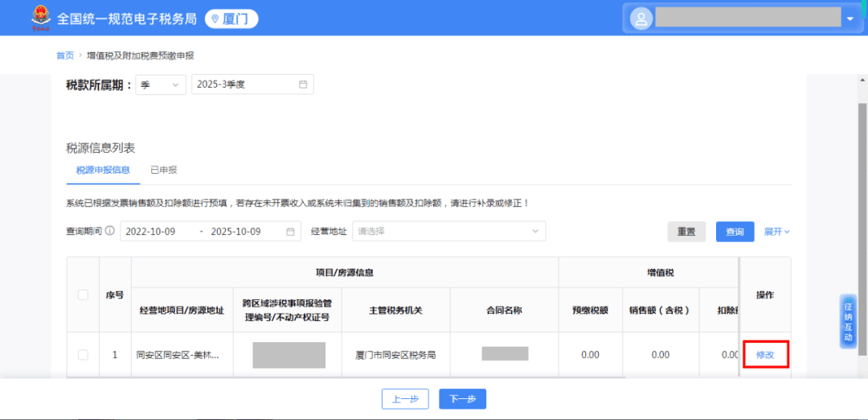Check the checkbox for row 1
This screenshot has width=868, height=420.
83,355
